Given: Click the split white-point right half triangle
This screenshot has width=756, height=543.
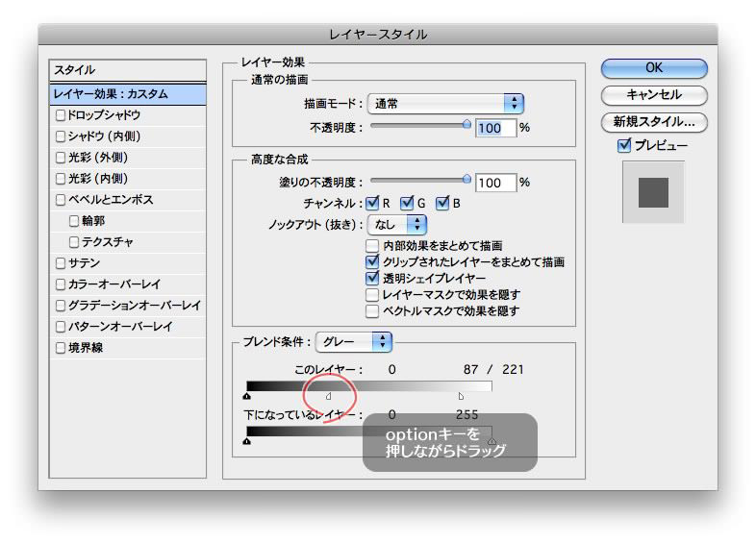Looking at the screenshot, I should coord(461,396).
